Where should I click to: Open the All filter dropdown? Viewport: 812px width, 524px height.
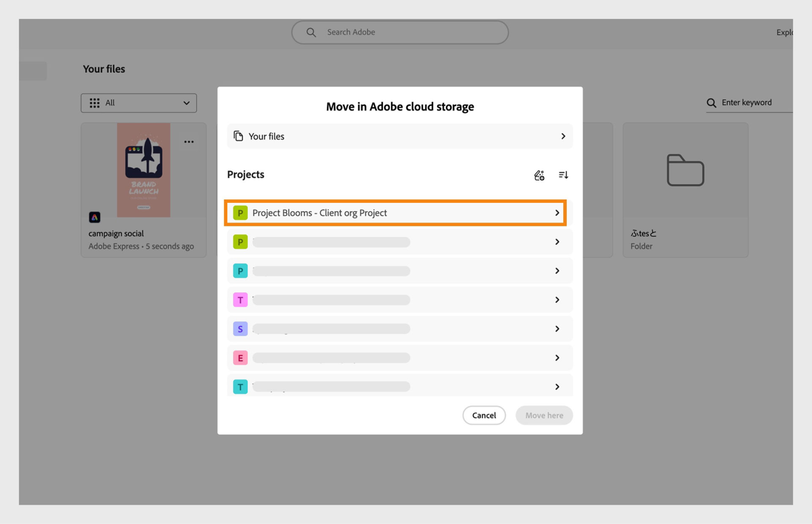pos(139,103)
